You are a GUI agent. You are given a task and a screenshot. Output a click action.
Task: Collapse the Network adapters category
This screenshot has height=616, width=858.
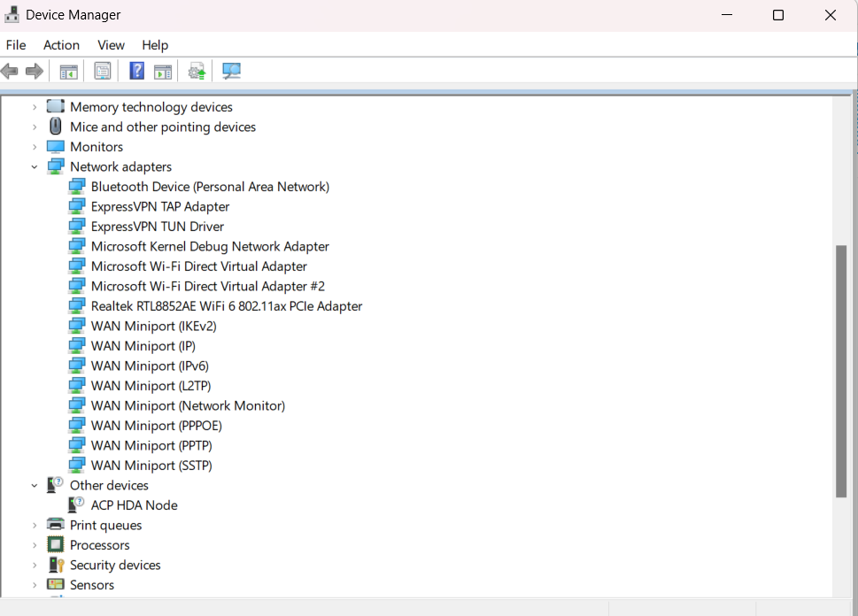[35, 166]
